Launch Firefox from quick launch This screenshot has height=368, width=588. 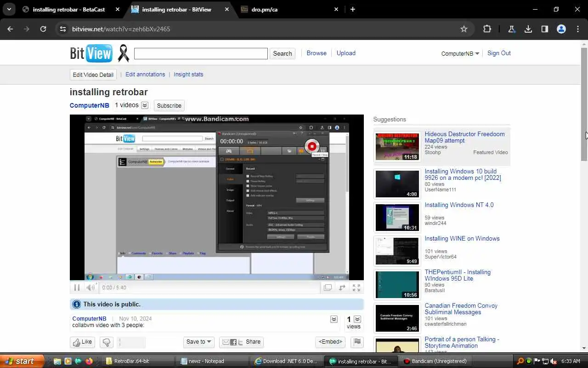pos(89,361)
